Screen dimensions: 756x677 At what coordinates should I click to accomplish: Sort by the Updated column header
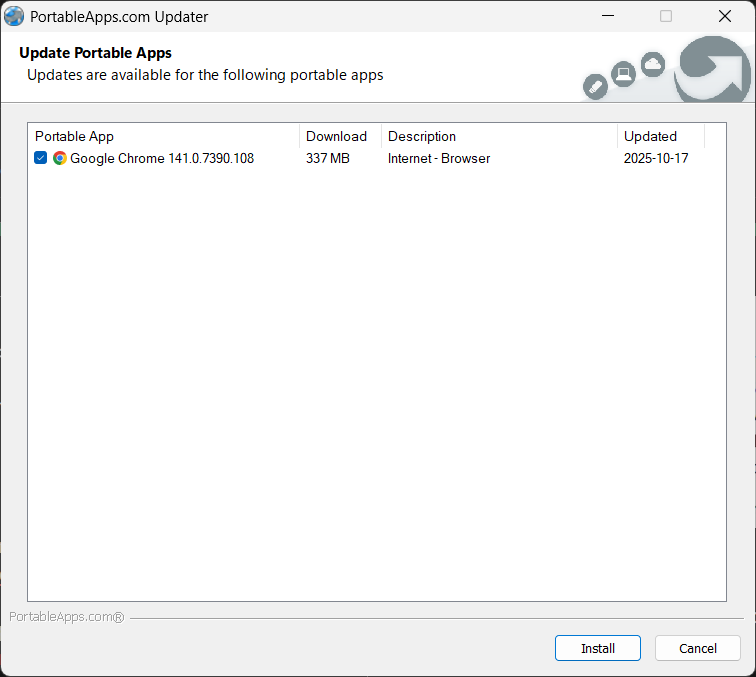[x=660, y=136]
